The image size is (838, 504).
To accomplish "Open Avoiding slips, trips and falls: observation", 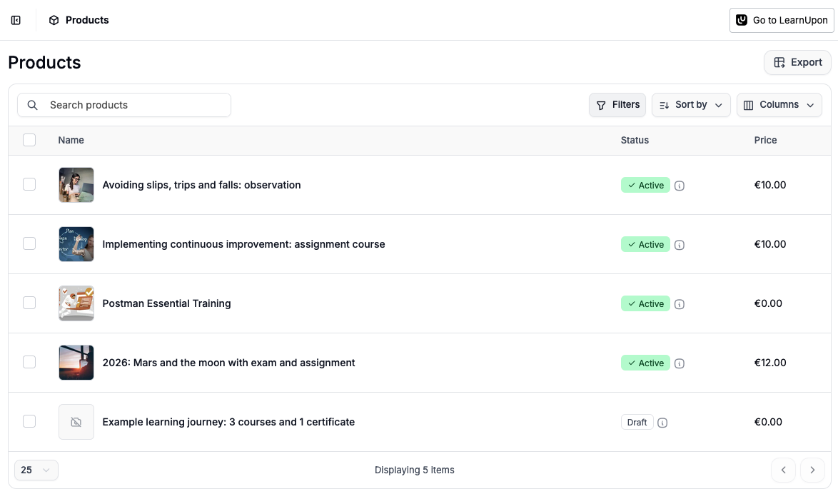I will (201, 185).
